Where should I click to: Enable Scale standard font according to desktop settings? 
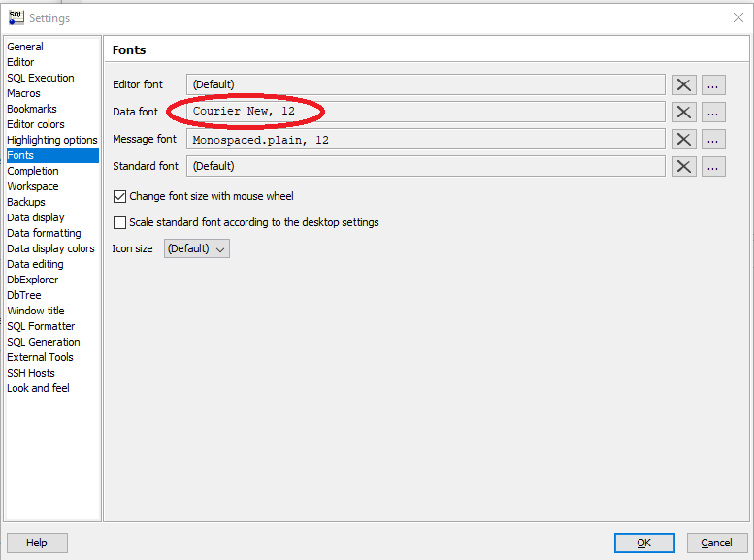pos(119,223)
